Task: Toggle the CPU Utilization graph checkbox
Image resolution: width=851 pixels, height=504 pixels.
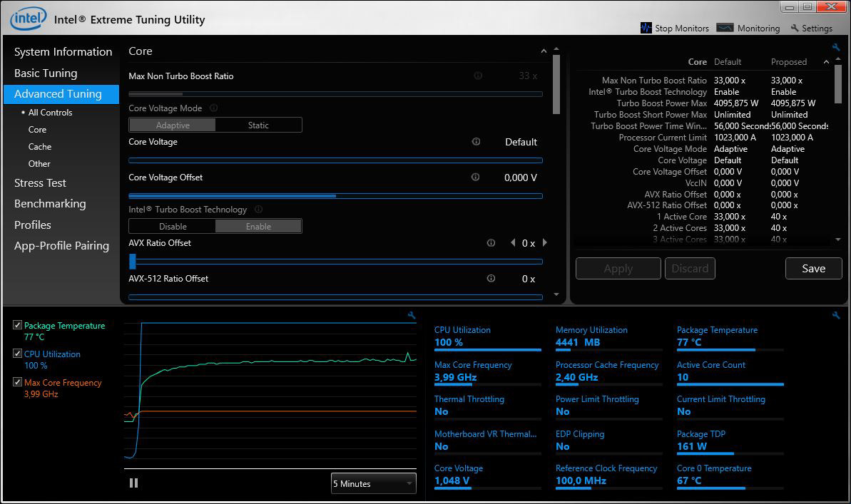Action: click(x=17, y=353)
